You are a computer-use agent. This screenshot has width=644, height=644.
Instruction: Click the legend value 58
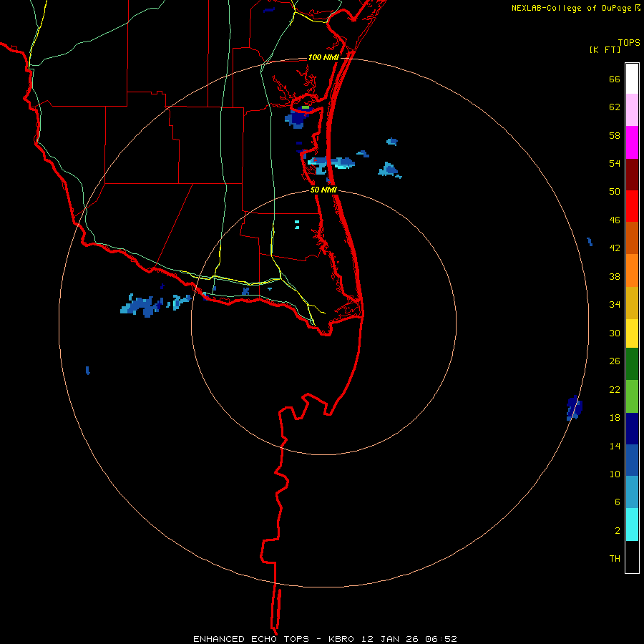pyautogui.click(x=615, y=135)
